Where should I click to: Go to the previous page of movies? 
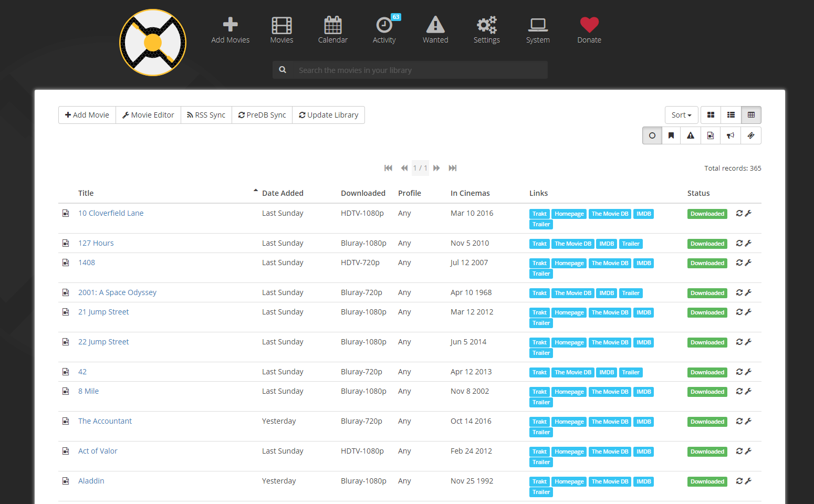(404, 168)
